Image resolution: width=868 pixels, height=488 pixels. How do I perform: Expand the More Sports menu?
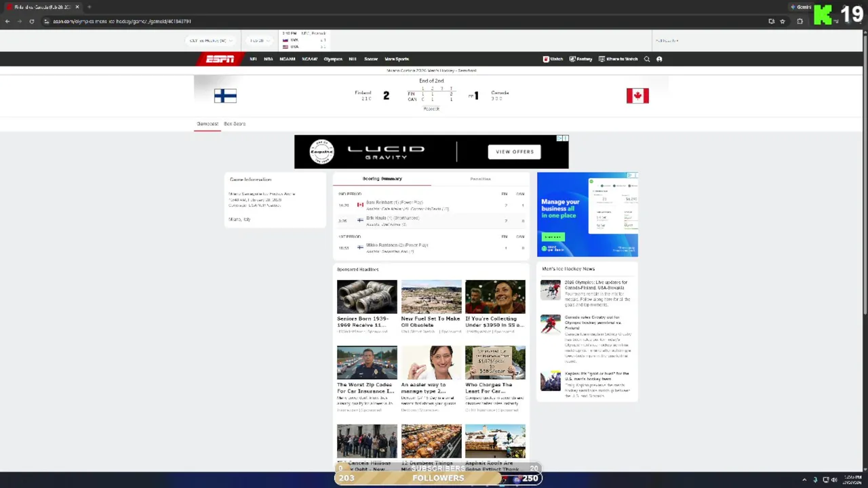click(x=397, y=59)
